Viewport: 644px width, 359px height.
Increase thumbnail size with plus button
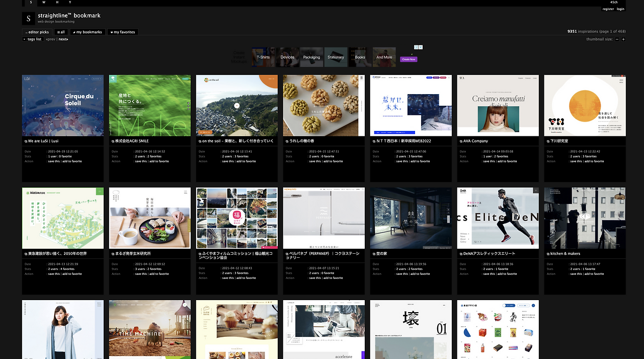tap(623, 39)
